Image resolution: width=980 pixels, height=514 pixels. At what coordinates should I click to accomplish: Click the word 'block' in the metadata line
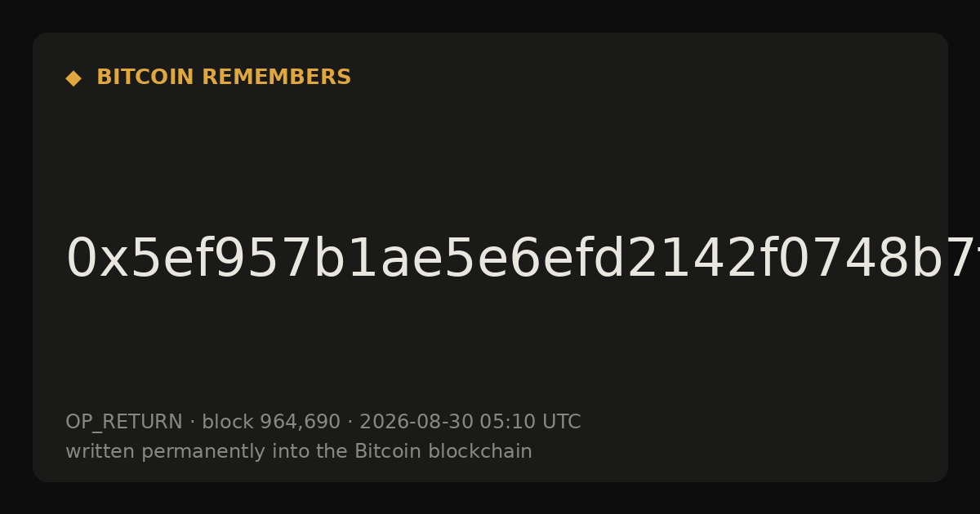coord(228,423)
